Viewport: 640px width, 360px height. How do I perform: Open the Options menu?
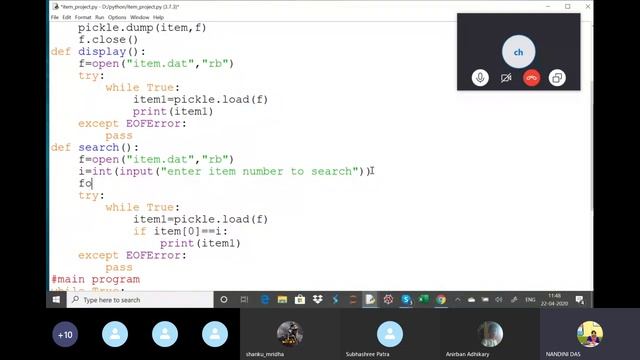pyautogui.click(x=117, y=18)
